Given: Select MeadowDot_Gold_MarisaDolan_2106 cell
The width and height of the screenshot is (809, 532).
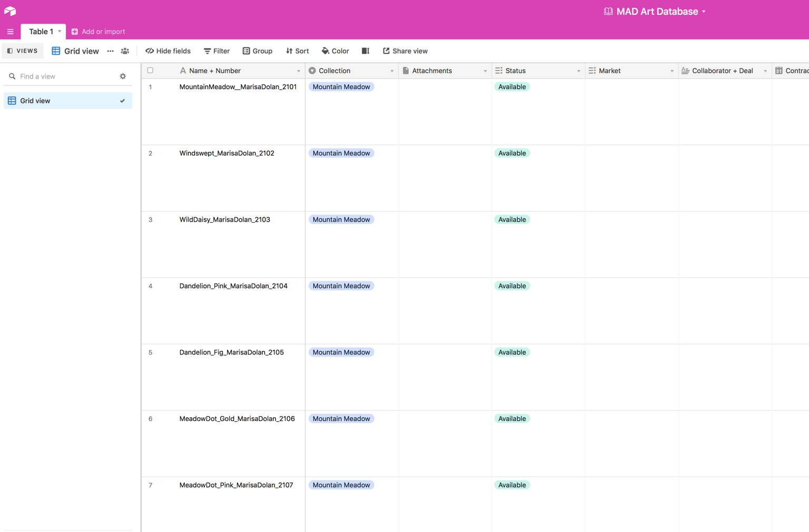Looking at the screenshot, I should point(237,419).
